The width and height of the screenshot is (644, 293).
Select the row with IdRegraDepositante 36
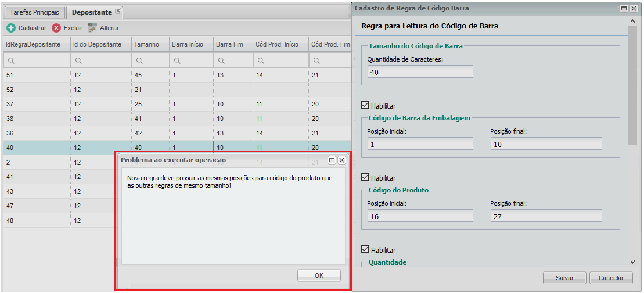177,133
